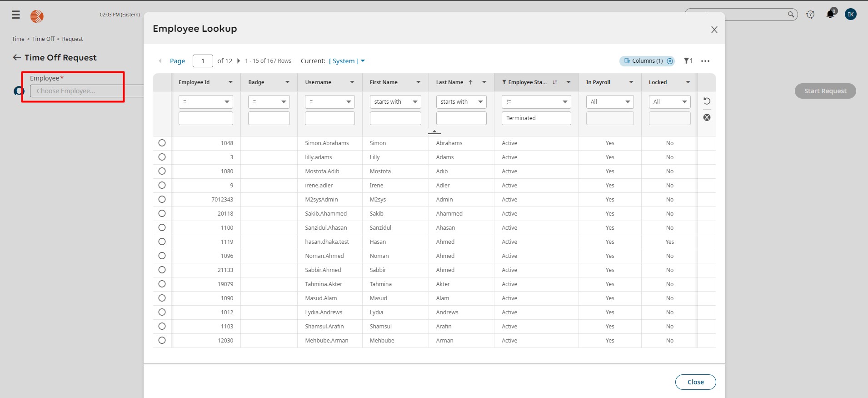Reset filters with the undo arrow icon
The width and height of the screenshot is (868, 398).
coord(707,101)
